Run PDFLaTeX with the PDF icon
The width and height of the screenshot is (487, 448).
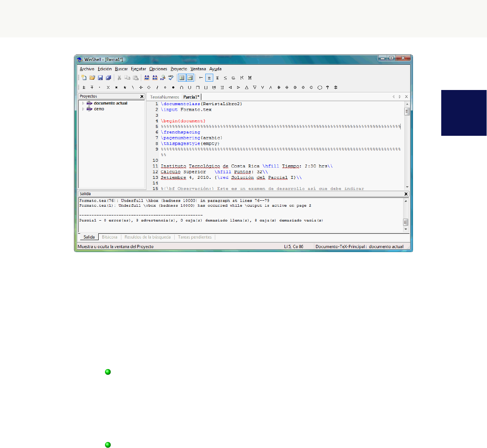[147, 78]
